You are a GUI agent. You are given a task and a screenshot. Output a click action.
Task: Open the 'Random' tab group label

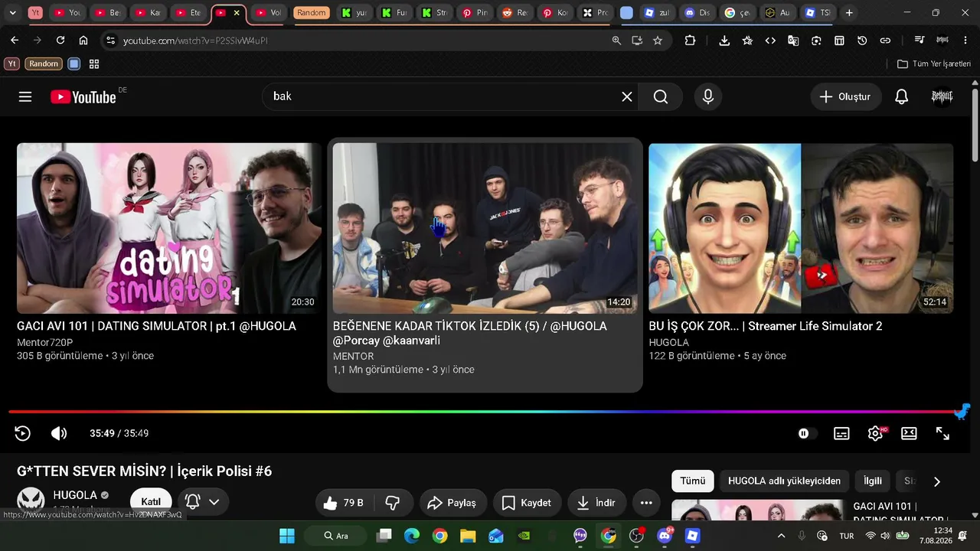[311, 13]
